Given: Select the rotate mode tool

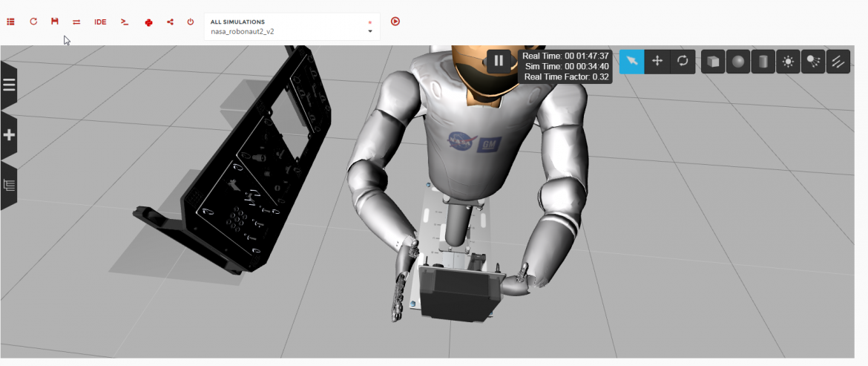Looking at the screenshot, I should point(683,62).
